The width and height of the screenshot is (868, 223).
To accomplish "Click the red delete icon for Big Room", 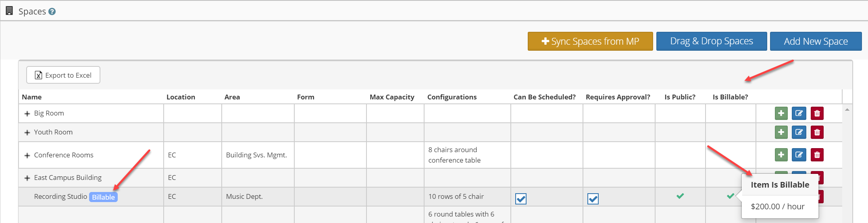I will pos(817,114).
